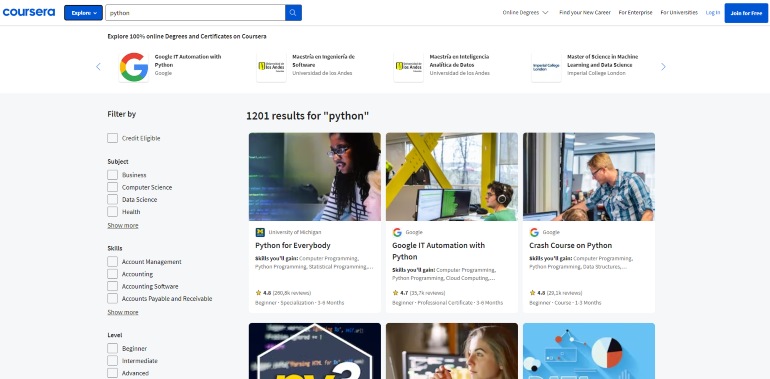This screenshot has width=770, height=379.
Task: Click Universidad de los Andes logo for Ingeniería de Software
Action: 271,67
